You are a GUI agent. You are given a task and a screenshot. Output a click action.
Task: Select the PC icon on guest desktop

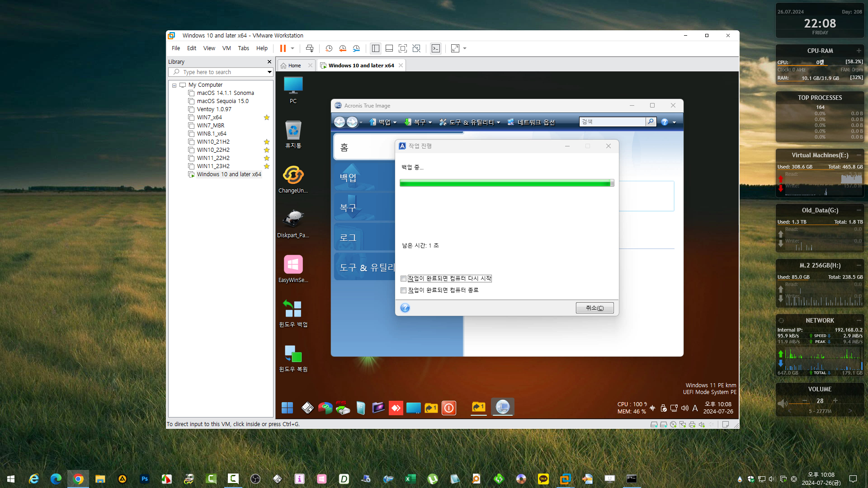pyautogui.click(x=293, y=89)
